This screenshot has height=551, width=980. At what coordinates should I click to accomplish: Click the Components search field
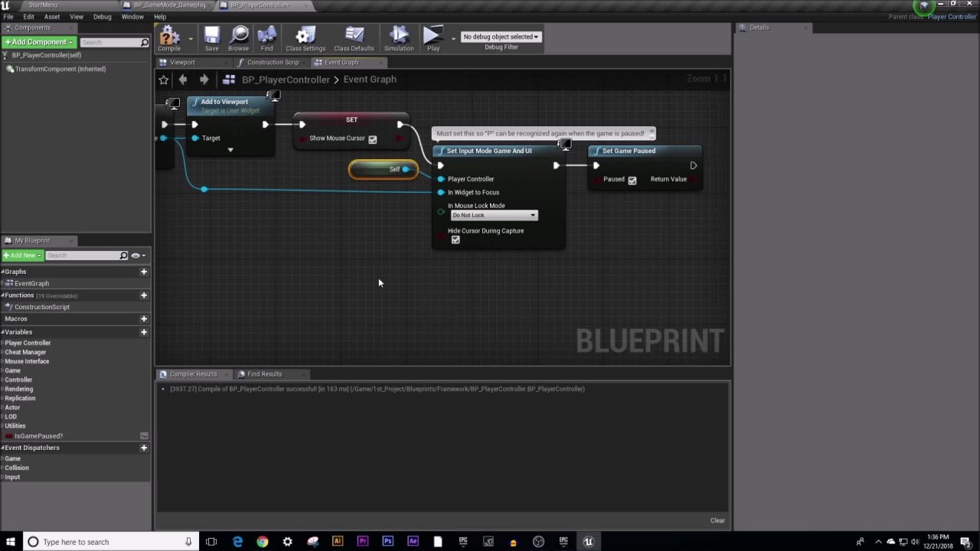(114, 42)
